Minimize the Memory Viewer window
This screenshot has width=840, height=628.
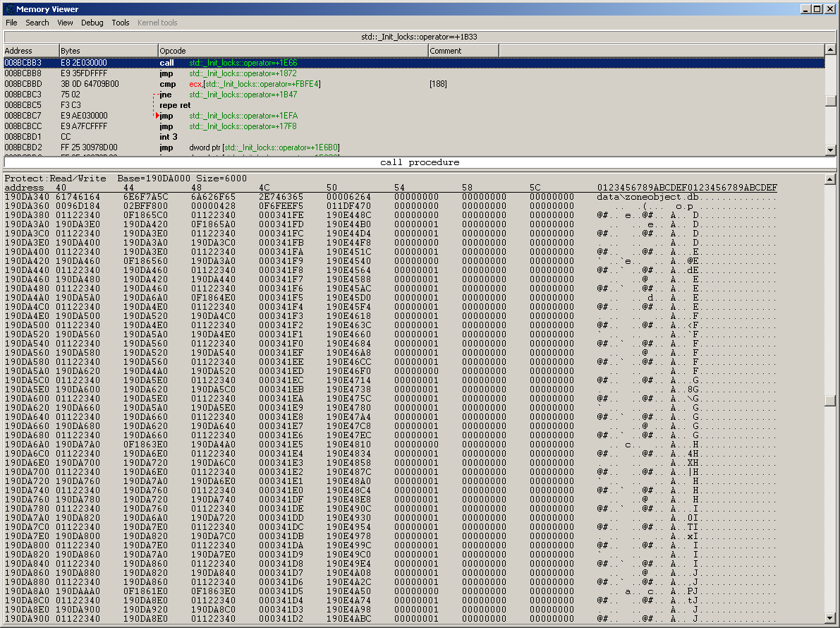coord(805,8)
